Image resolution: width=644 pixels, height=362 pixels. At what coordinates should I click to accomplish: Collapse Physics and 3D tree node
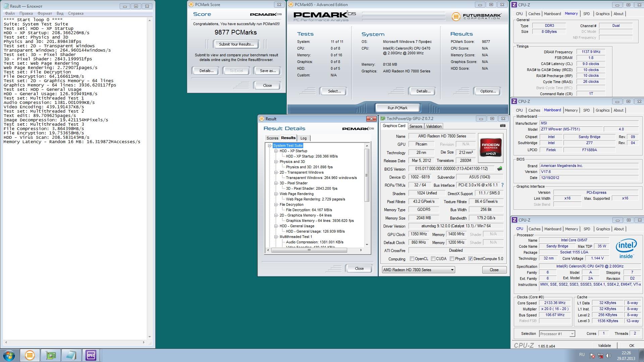(x=276, y=162)
